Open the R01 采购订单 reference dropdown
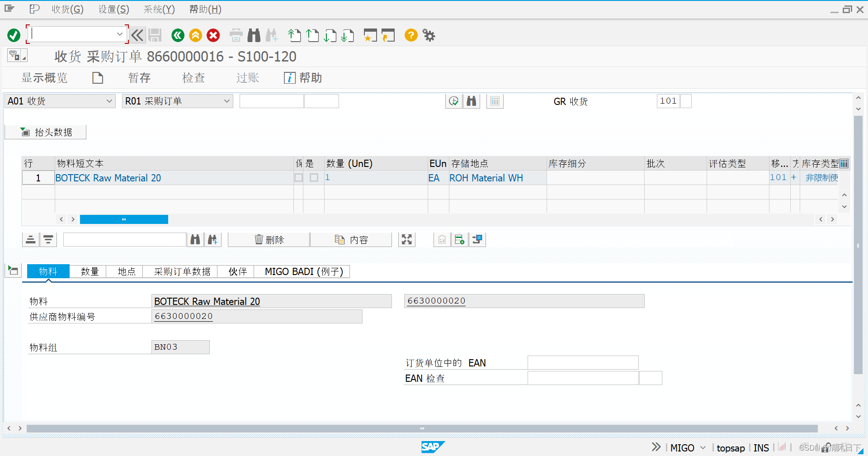 pyautogui.click(x=227, y=101)
